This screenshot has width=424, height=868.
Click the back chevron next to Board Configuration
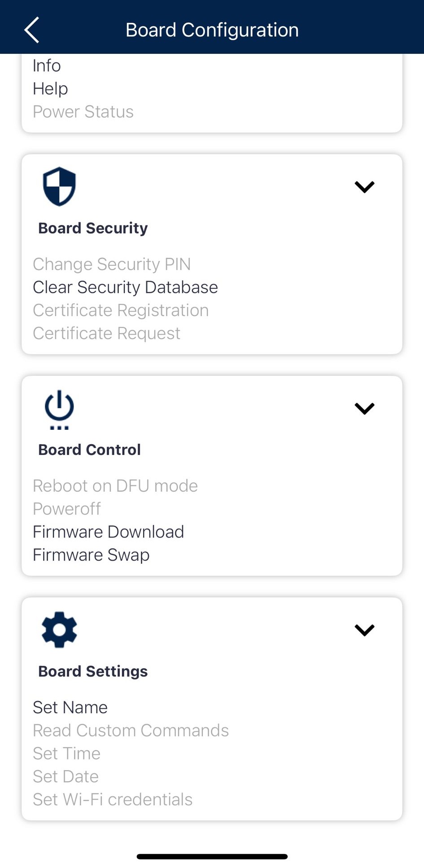pyautogui.click(x=31, y=29)
